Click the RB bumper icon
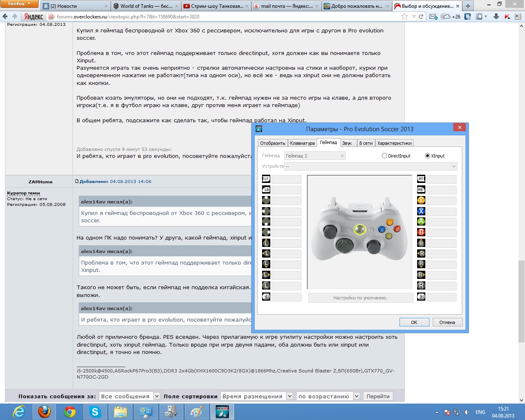Viewport: 525px width, 420px height. coord(421,189)
